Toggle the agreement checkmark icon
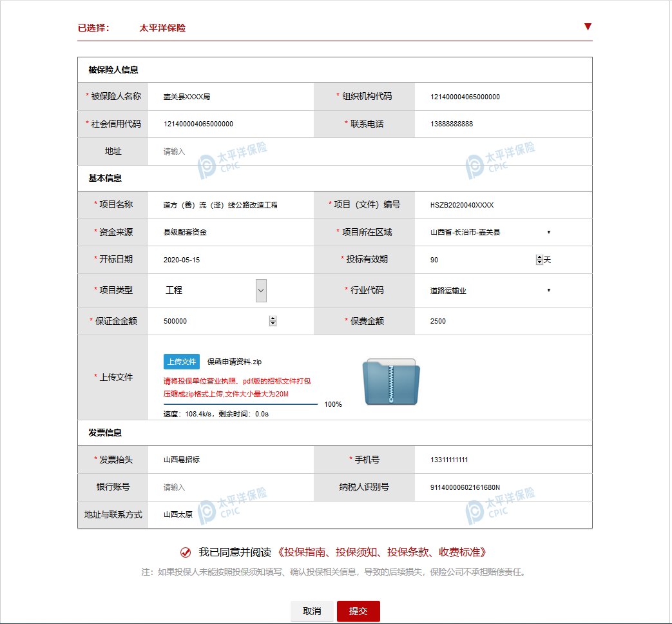The image size is (672, 624). (186, 552)
